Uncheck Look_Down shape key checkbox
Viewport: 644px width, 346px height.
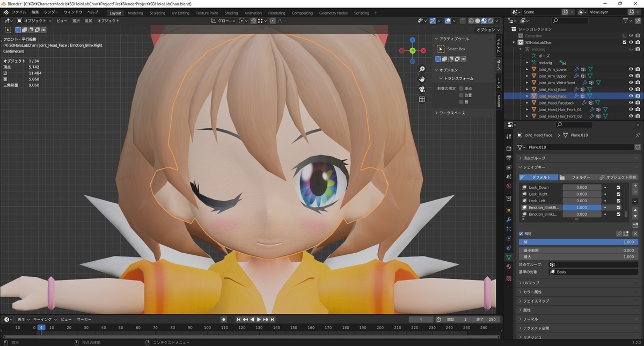tap(619, 187)
